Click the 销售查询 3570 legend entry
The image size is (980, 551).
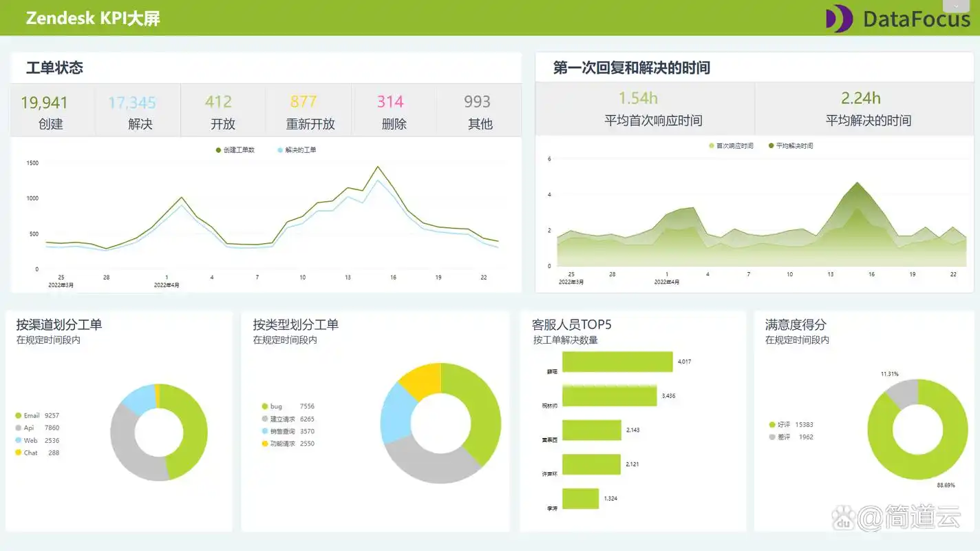pyautogui.click(x=288, y=431)
